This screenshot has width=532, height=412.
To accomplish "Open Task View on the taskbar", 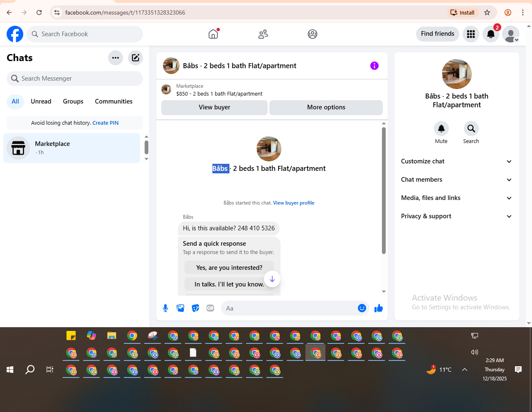I will point(50,370).
